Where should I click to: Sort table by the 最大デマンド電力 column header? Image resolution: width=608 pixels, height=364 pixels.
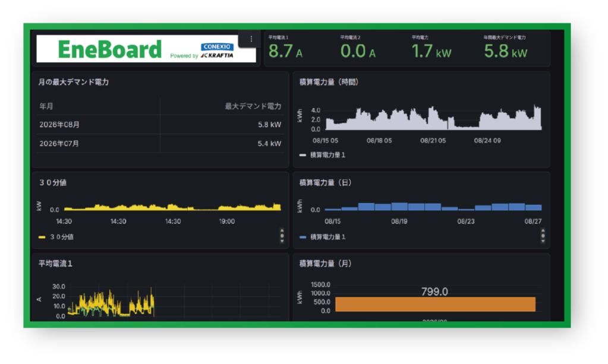click(253, 106)
